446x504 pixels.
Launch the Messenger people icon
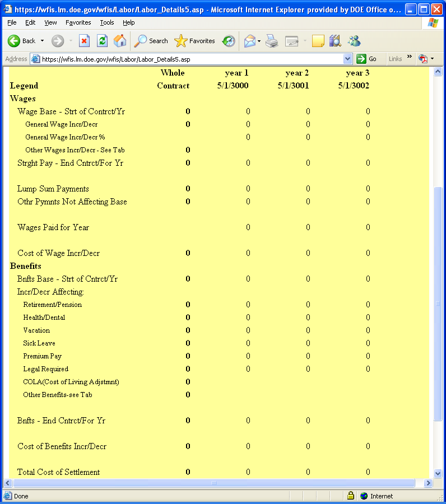pos(354,41)
